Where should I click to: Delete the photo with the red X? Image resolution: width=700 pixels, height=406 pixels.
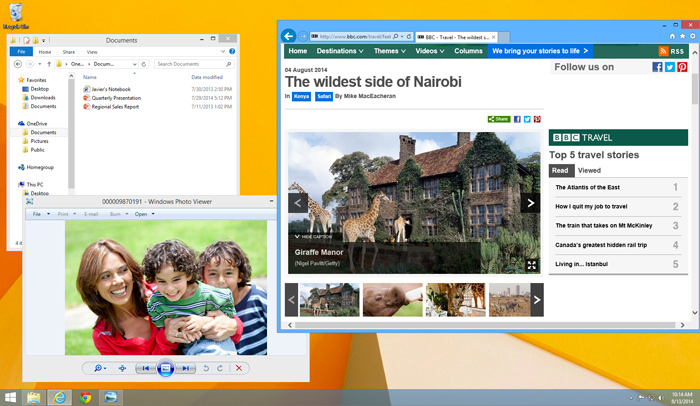coord(238,369)
